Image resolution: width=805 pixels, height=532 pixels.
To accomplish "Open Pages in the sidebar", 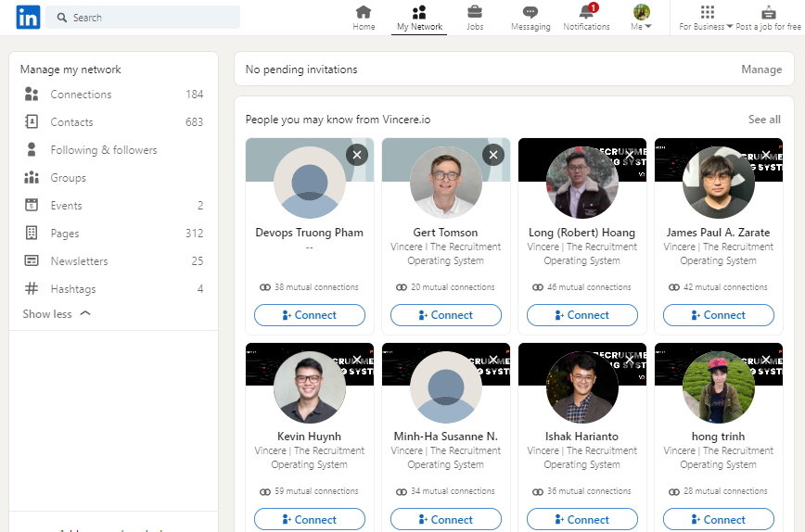I will tap(113, 234).
